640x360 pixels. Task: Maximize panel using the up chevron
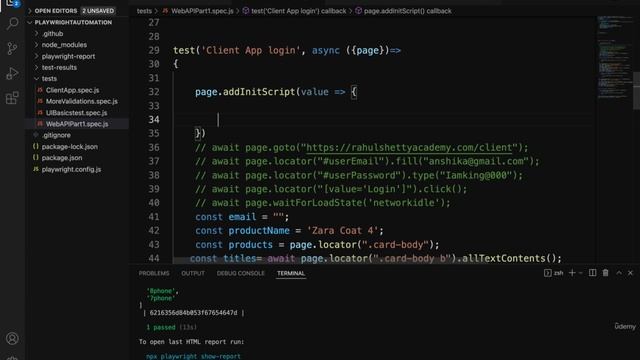click(x=619, y=273)
